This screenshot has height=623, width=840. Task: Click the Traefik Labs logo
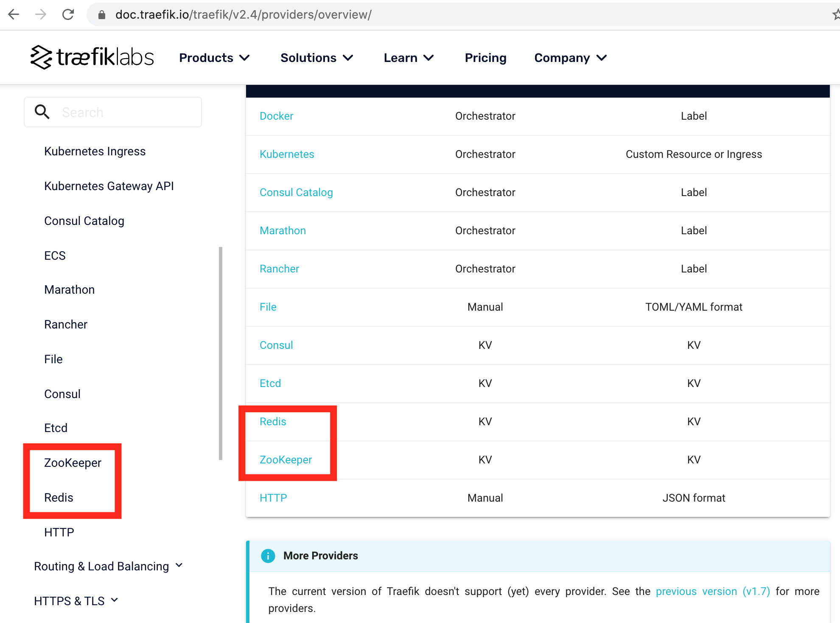click(x=92, y=57)
